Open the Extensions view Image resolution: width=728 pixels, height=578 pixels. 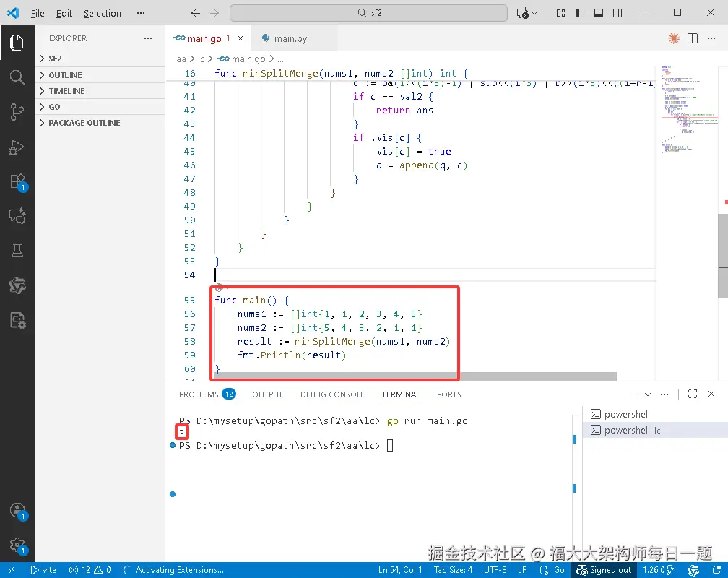click(x=17, y=181)
